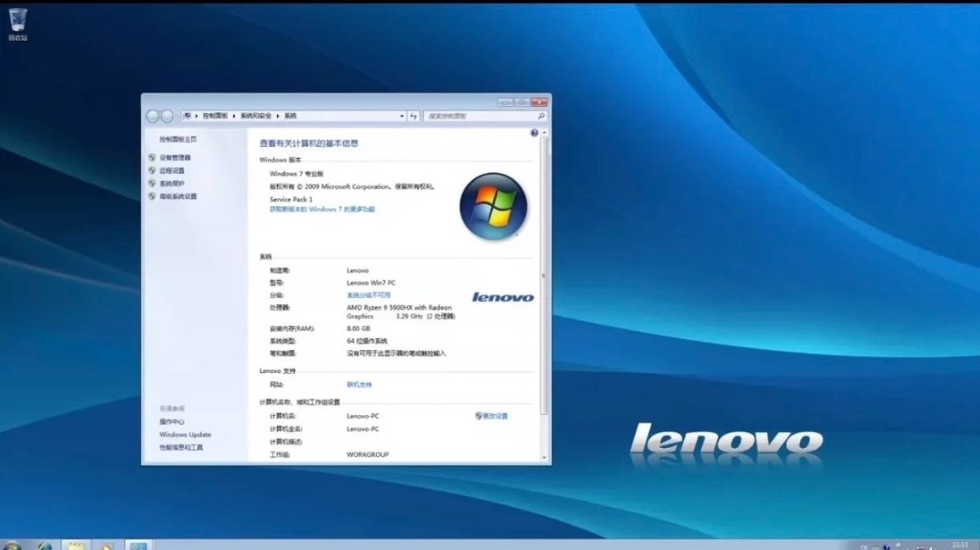Select heading 查看有关计算机的基本信息
This screenshot has height=550, width=980.
pos(310,144)
